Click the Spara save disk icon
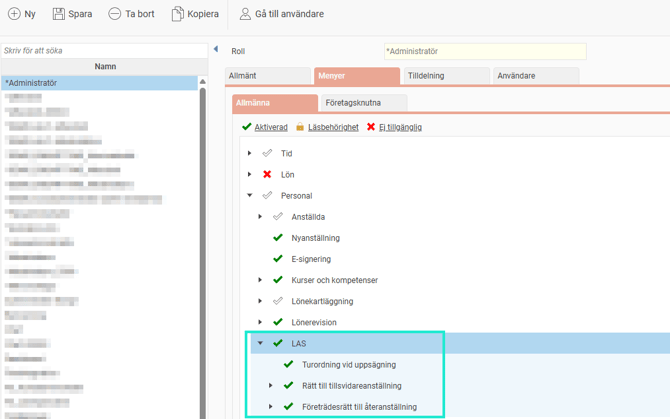 (x=59, y=14)
